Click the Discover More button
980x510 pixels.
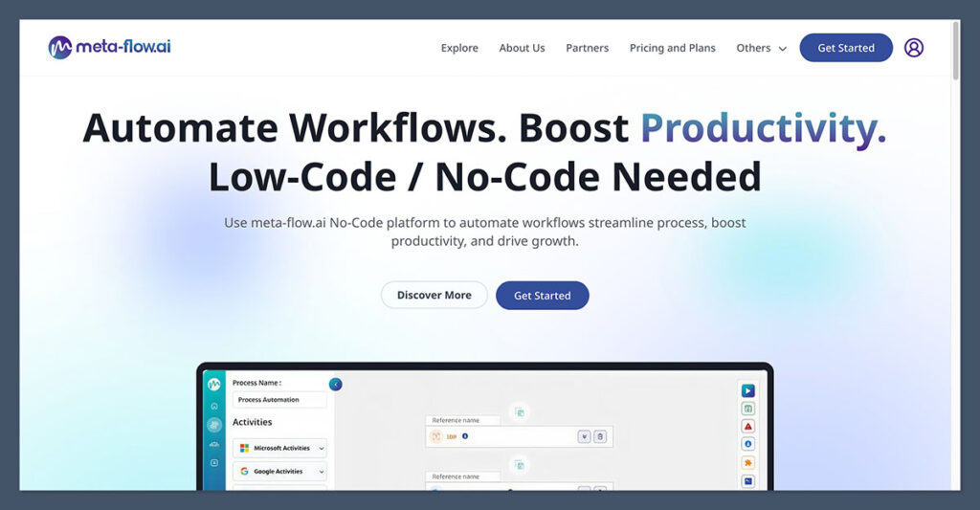[434, 295]
